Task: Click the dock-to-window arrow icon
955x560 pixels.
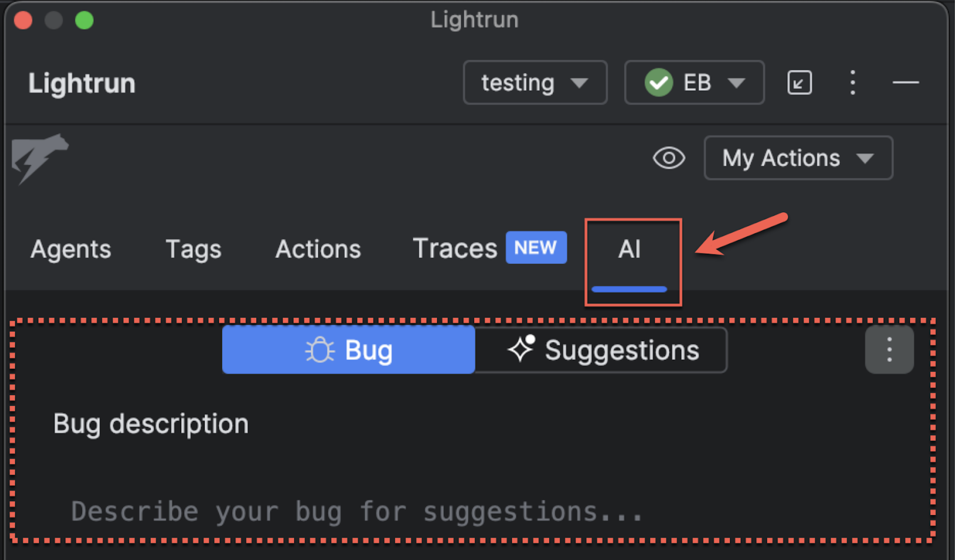Action: 799,82
